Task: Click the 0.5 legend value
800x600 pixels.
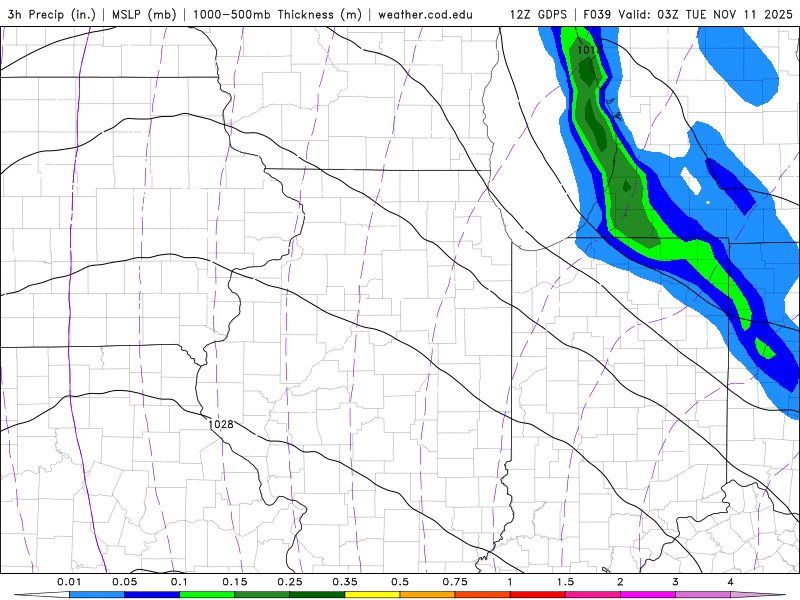Action: coord(400,582)
